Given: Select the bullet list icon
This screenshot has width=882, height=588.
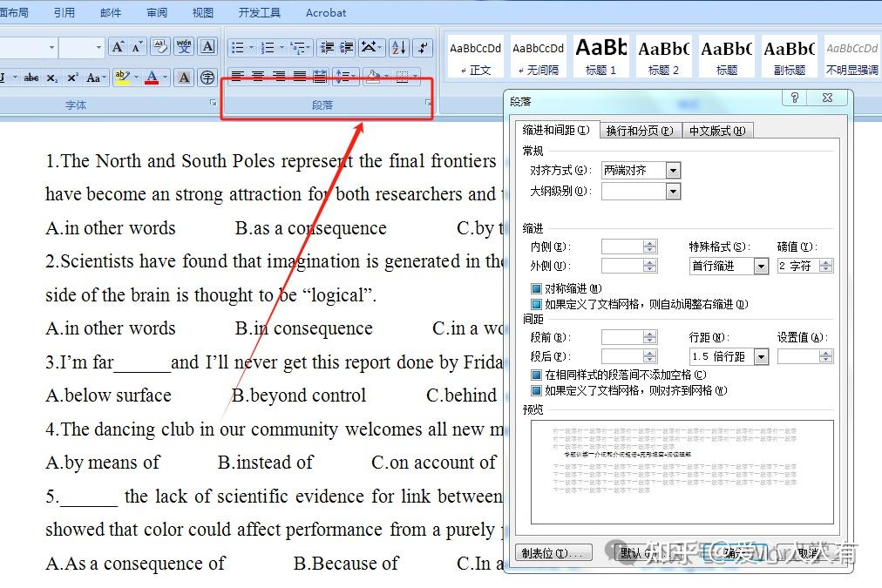Looking at the screenshot, I should [237, 45].
